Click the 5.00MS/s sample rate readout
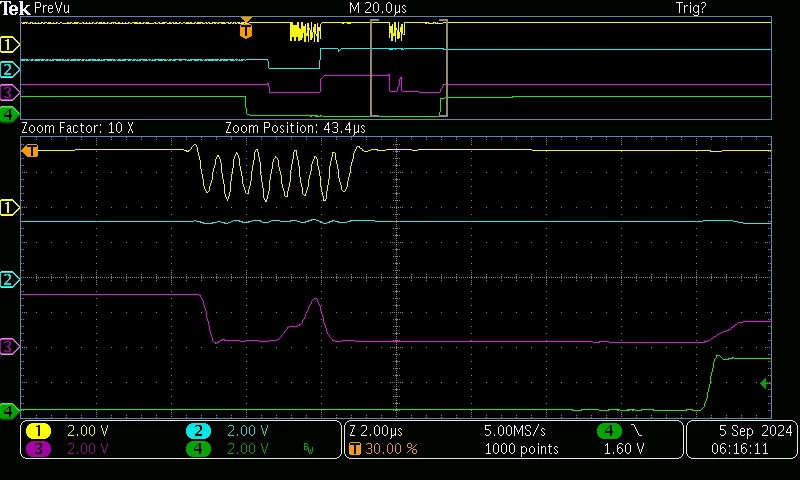This screenshot has width=800, height=480. (515, 431)
